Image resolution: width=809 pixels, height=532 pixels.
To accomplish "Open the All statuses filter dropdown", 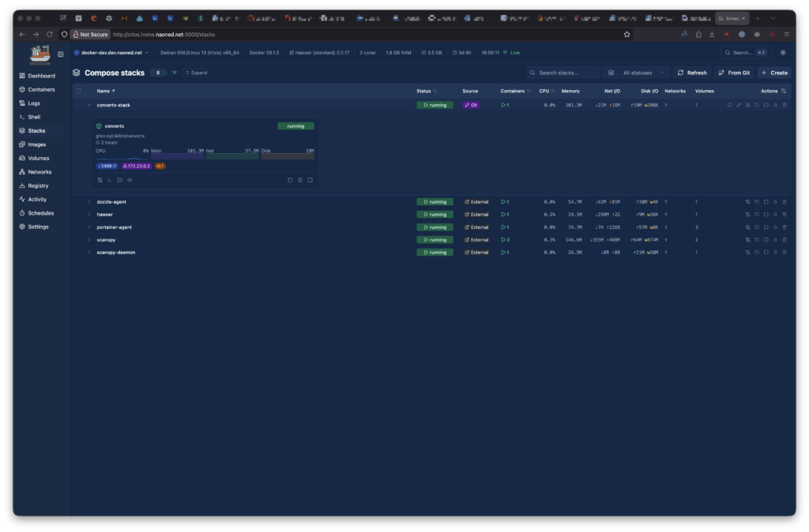I will 637,73.
